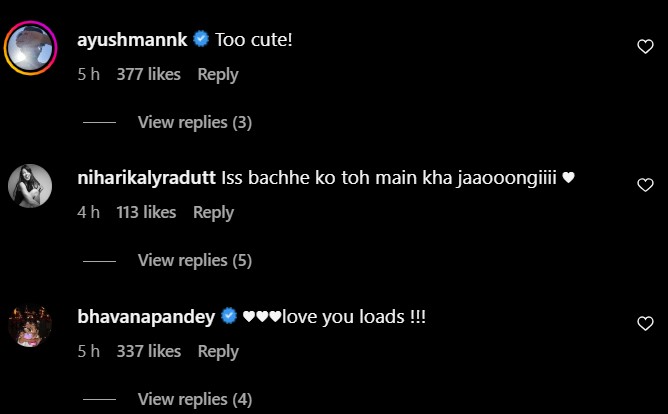This screenshot has width=668, height=414.
Task: Like ayushmannk's "Too cute!" comment
Action: click(x=645, y=46)
